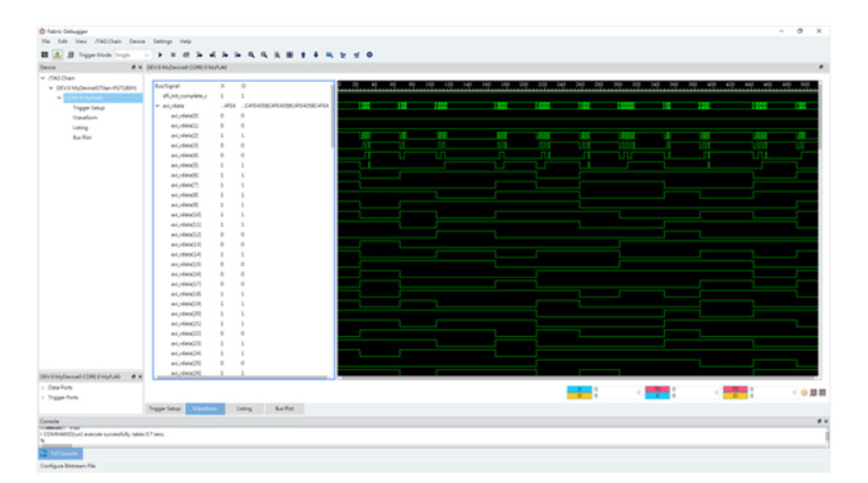
Task: Click the gear settings icon in toolbar
Action: 370,54
